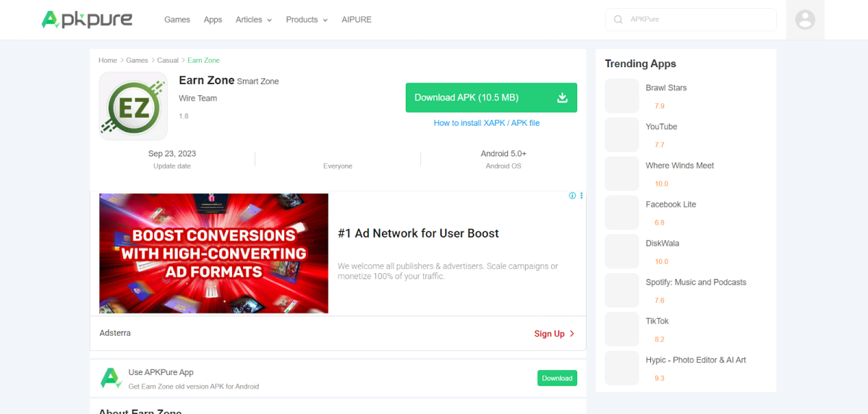Open the user profile avatar
Image resolution: width=868 pixels, height=414 pixels.
pos(805,20)
